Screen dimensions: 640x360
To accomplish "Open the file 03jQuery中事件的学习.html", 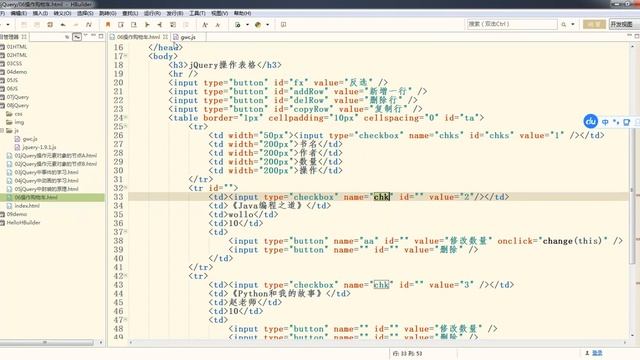I will point(47,172).
